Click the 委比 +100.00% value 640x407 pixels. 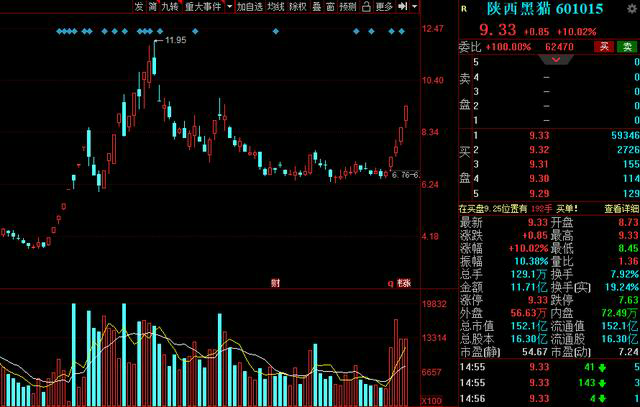508,47
